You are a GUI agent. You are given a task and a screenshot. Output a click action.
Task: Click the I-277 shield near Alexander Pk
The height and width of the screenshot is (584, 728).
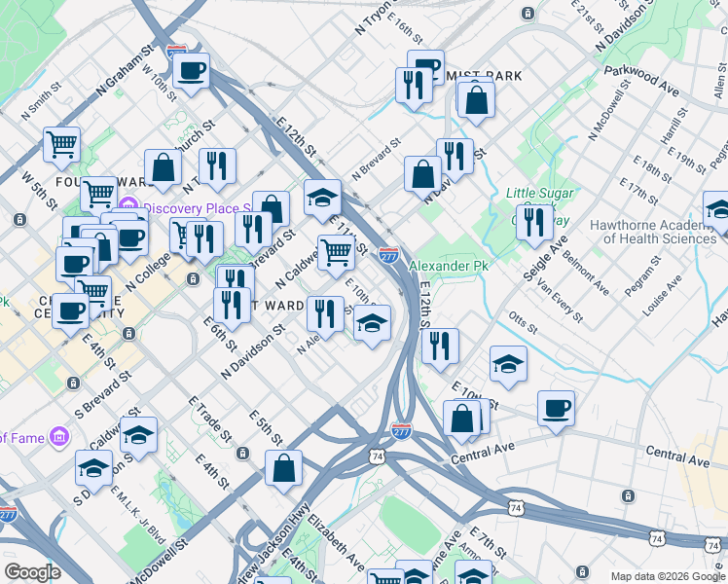point(388,255)
